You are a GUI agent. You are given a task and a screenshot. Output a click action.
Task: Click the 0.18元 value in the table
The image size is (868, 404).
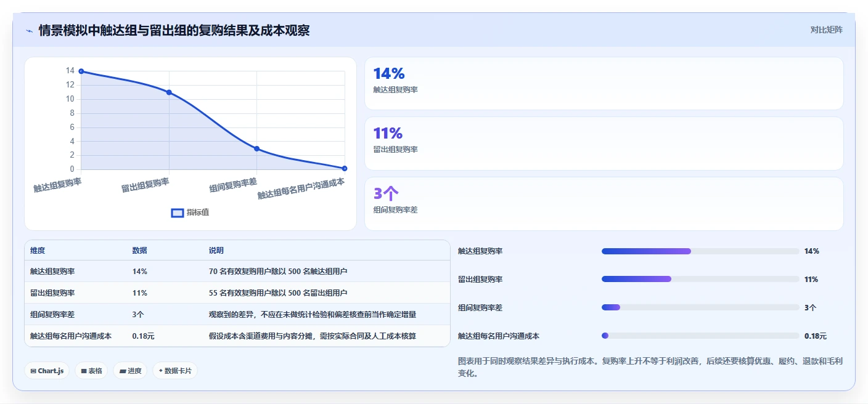pos(143,336)
